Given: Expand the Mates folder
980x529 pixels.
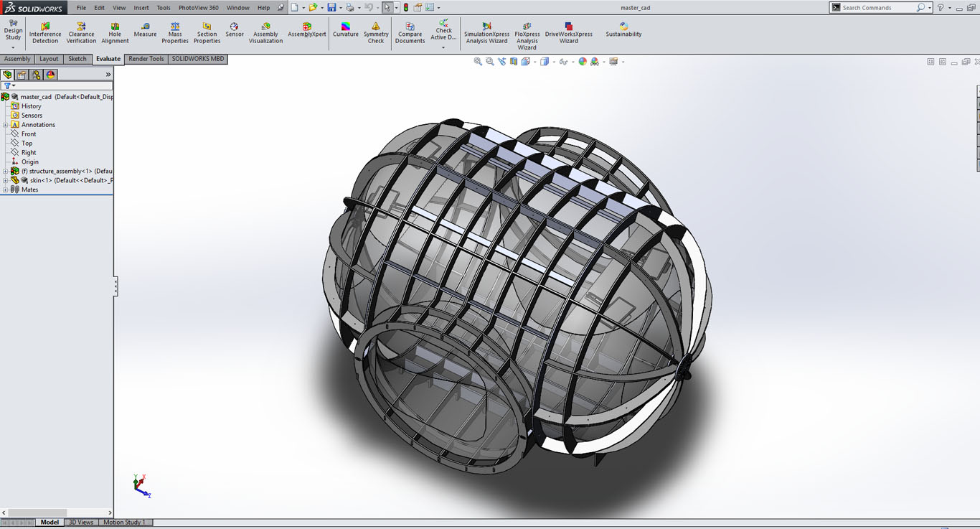Looking at the screenshot, I should point(6,190).
